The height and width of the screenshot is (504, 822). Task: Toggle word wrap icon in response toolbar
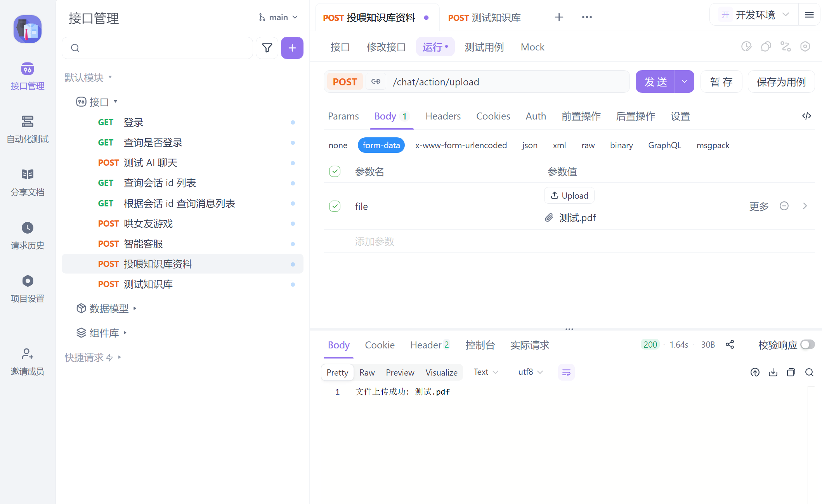[566, 372]
